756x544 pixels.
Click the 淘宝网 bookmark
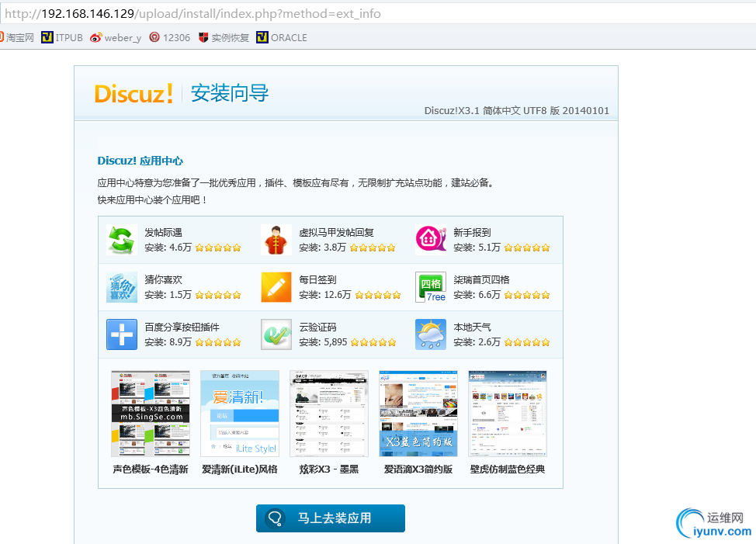tap(17, 37)
